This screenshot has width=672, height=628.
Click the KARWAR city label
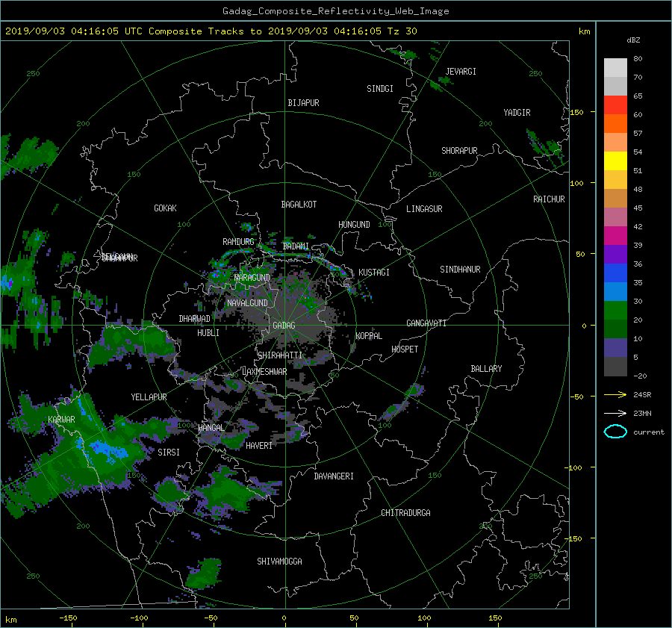(x=61, y=420)
